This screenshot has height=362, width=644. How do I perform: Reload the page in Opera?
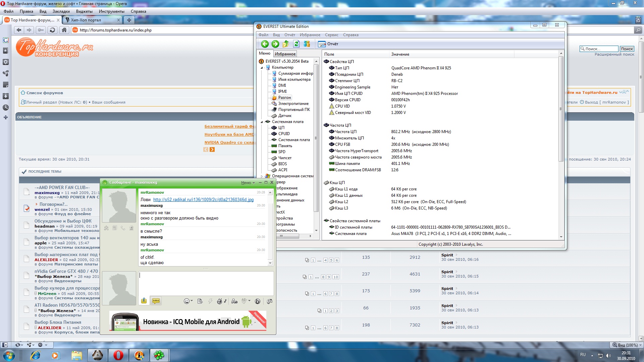pos(52,30)
